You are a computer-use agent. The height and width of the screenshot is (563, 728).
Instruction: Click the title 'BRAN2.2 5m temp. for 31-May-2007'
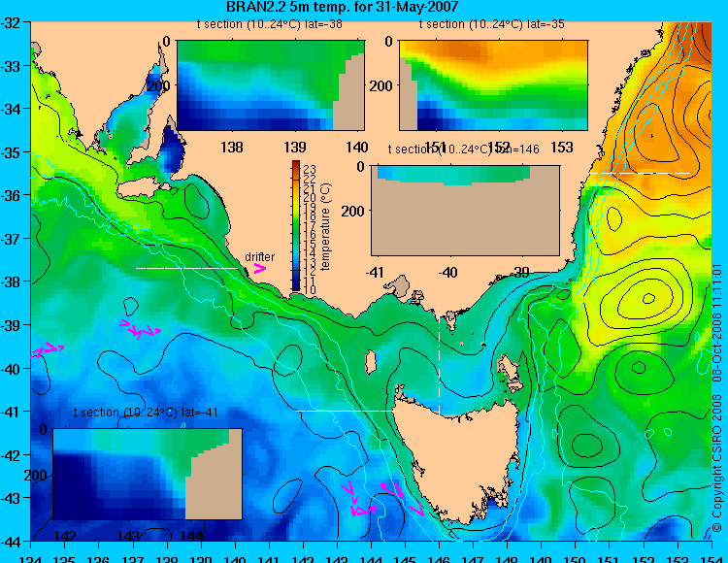tap(342, 7)
